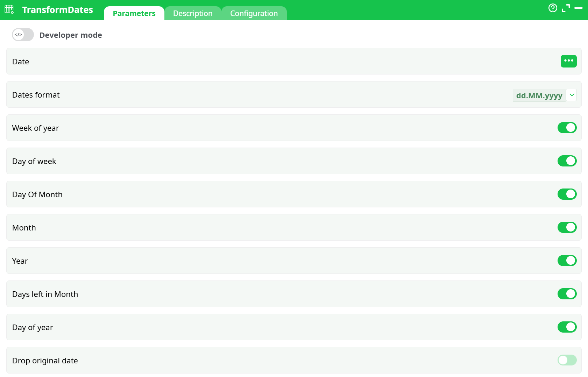The width and height of the screenshot is (588, 377).
Task: Turn off the Year output
Action: (567, 261)
